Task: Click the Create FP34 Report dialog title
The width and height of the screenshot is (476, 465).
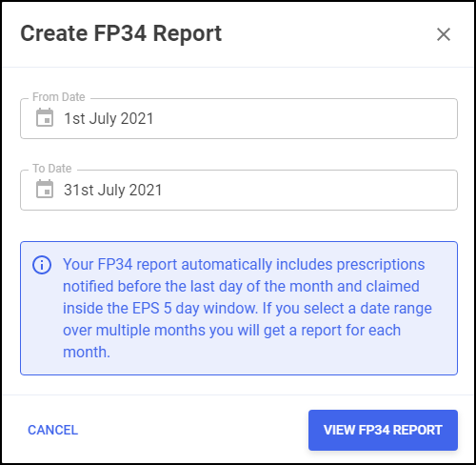Action: tap(121, 33)
